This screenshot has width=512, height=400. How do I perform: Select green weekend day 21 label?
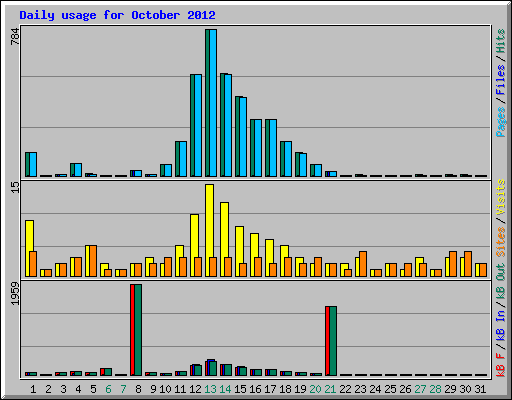[330, 389]
